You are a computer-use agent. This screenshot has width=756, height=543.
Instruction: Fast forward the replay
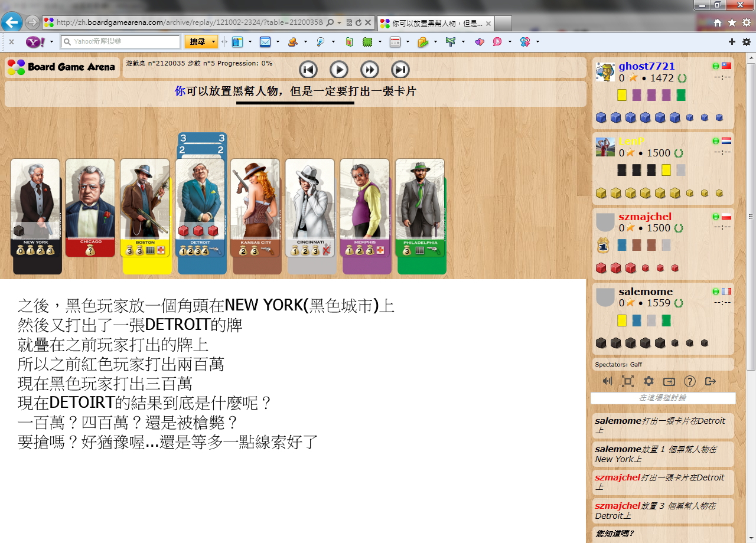click(x=370, y=70)
